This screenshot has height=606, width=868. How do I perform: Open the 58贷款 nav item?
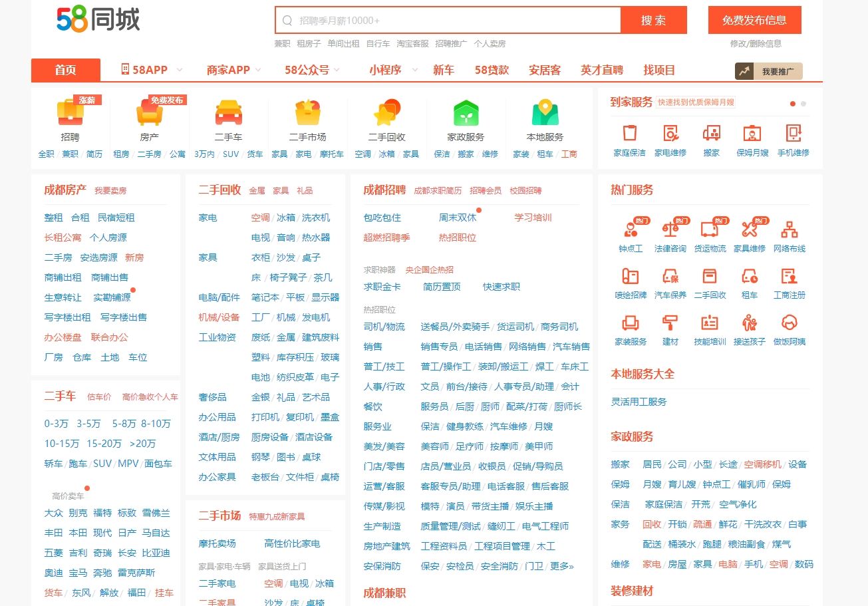pyautogui.click(x=492, y=70)
